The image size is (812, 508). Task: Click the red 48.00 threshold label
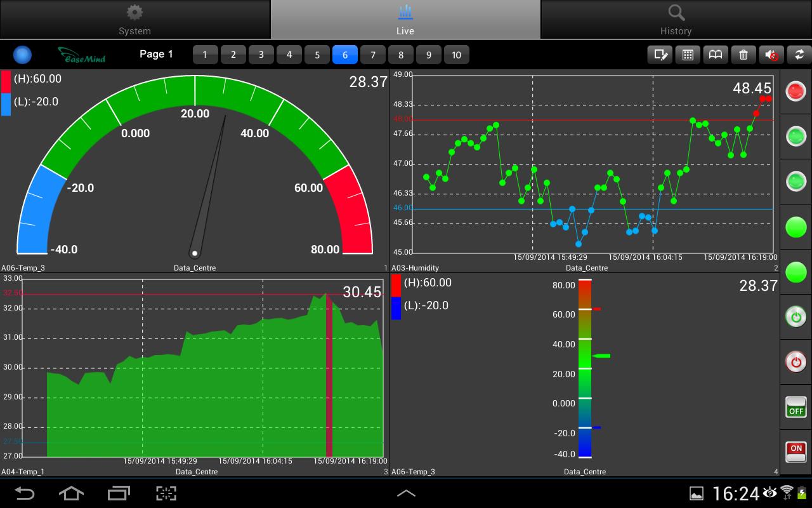(403, 119)
